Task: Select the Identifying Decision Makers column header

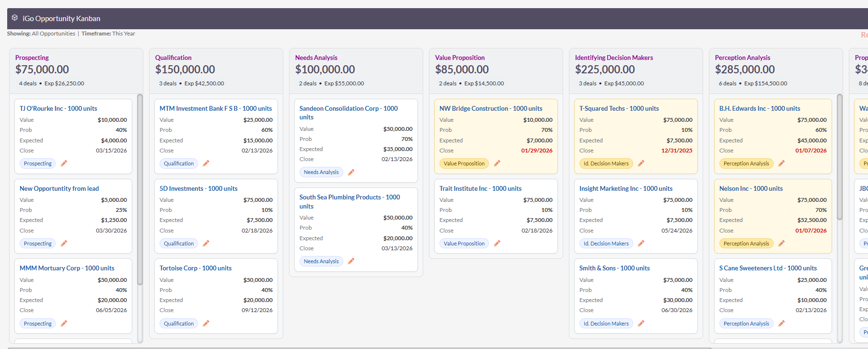Action: 613,58
